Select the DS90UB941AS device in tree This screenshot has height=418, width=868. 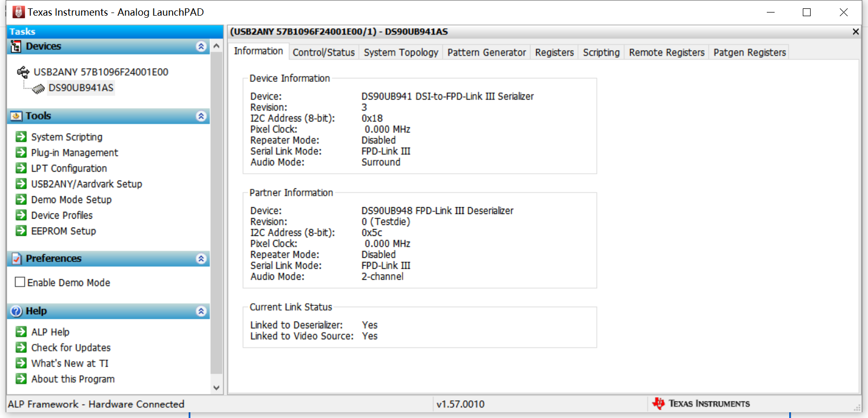(81, 88)
